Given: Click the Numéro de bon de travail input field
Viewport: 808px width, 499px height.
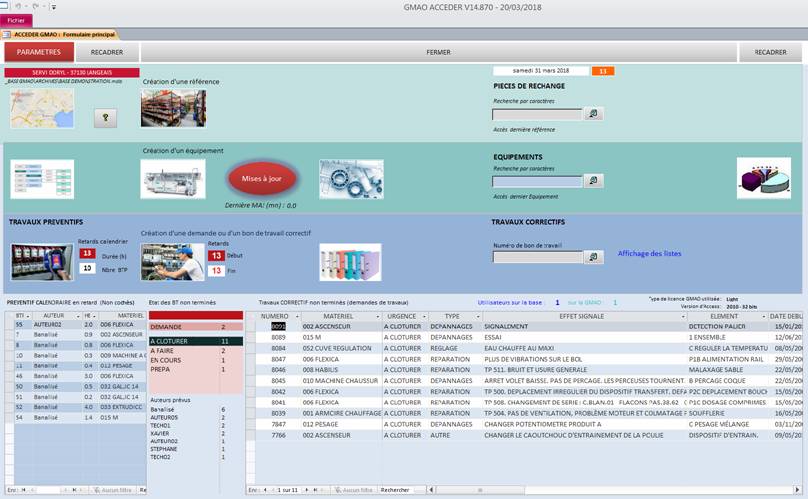Looking at the screenshot, I should (537, 257).
